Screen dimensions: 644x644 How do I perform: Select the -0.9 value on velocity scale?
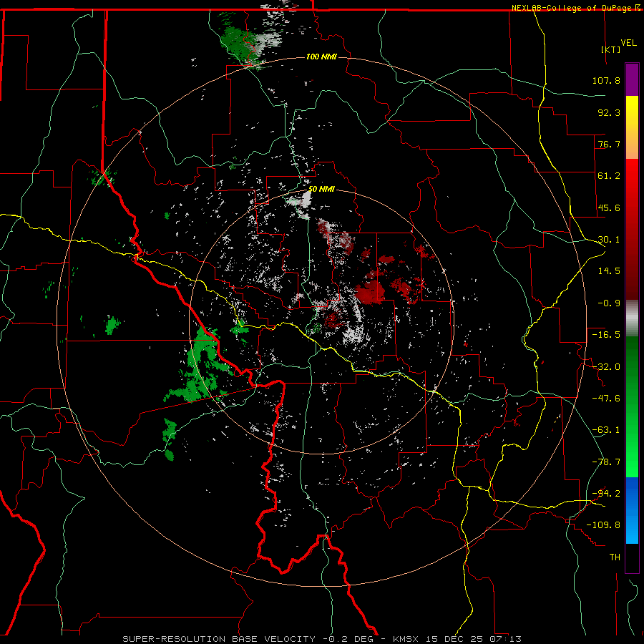point(609,303)
